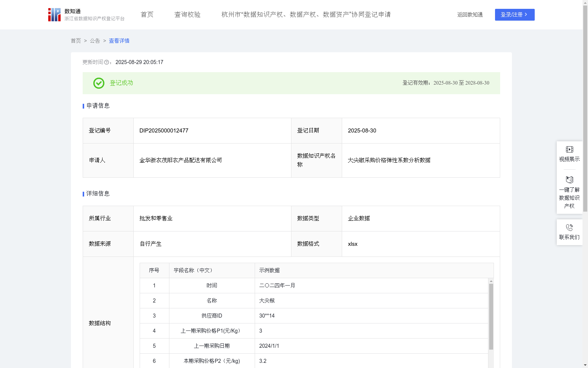Viewport: 588px width, 368px height.
Task: Click the 登录/注册 button
Action: point(514,15)
